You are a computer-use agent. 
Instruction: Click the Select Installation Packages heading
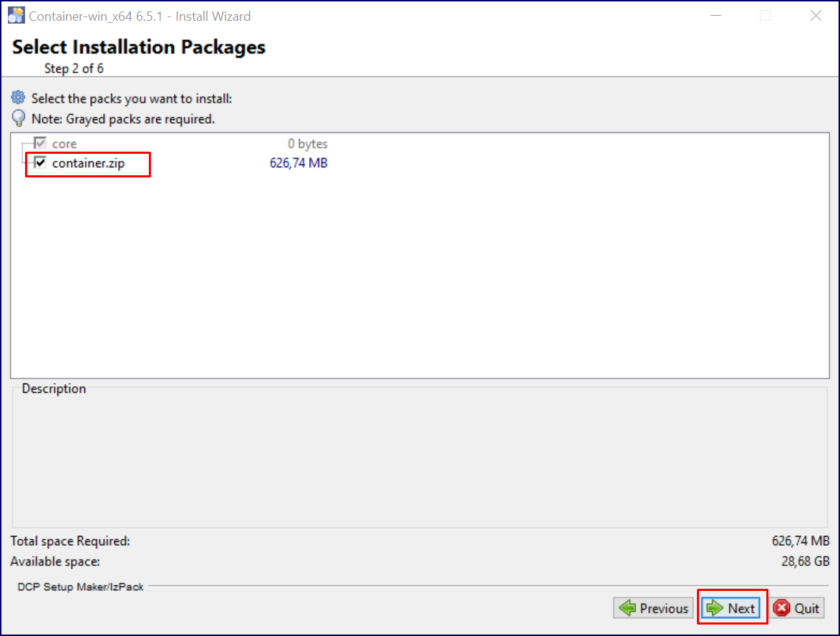(139, 47)
